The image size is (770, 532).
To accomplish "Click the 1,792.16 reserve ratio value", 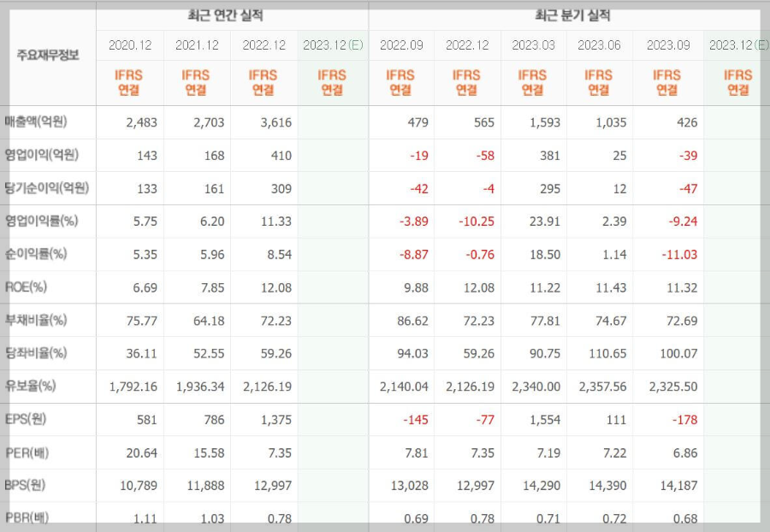I will 133,387.
